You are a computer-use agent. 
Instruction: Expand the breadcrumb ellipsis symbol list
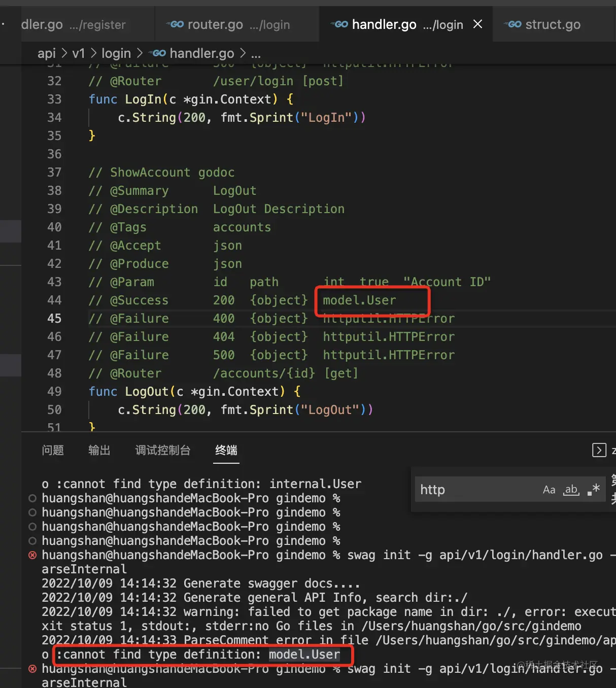(256, 53)
